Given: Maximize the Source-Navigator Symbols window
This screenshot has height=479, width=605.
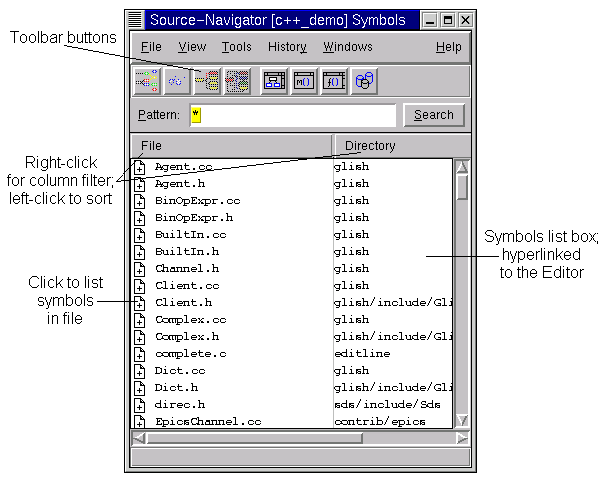Looking at the screenshot, I should click(x=448, y=20).
